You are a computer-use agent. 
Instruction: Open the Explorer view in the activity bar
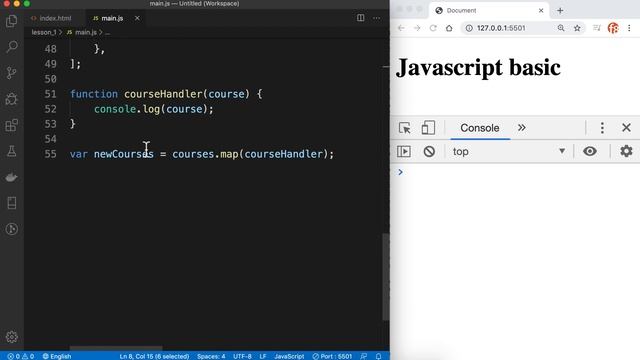12,21
